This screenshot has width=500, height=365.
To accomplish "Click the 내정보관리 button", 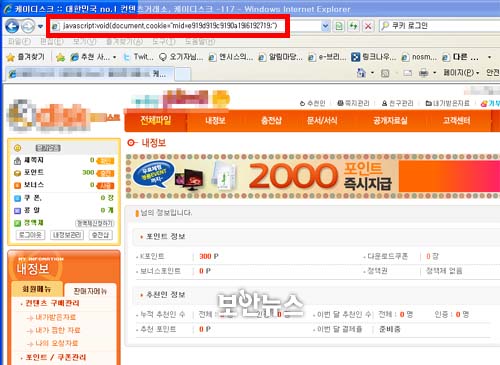I will point(67,235).
